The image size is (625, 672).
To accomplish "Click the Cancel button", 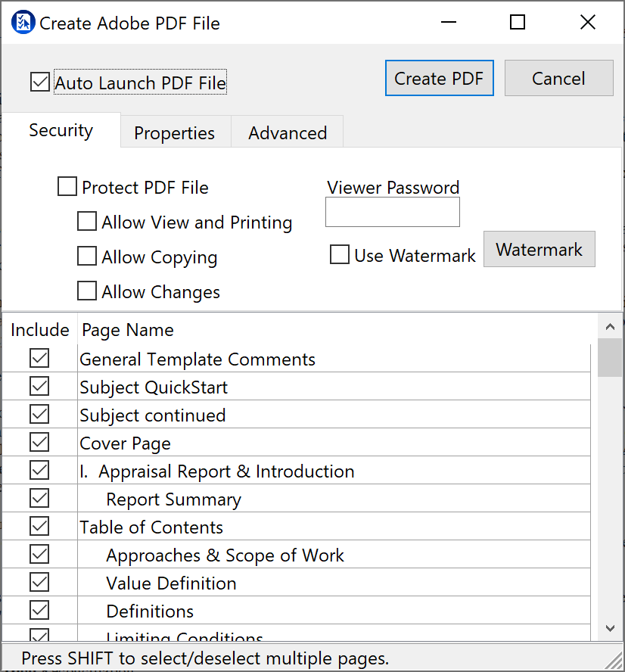I will point(558,79).
